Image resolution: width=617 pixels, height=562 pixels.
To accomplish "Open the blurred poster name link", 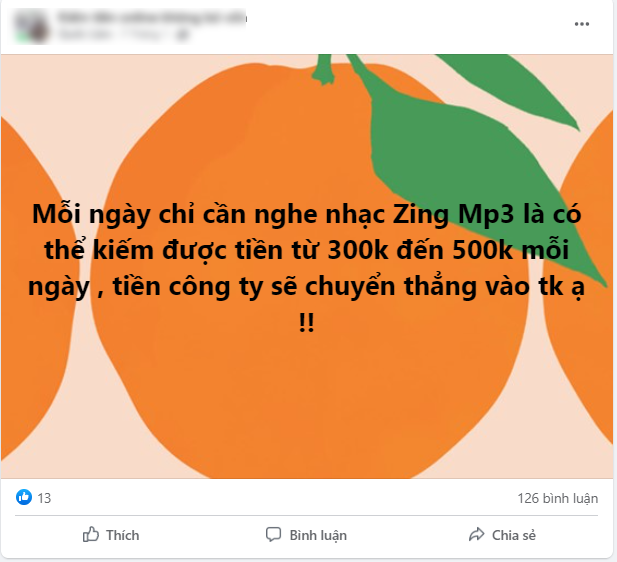I will click(151, 18).
